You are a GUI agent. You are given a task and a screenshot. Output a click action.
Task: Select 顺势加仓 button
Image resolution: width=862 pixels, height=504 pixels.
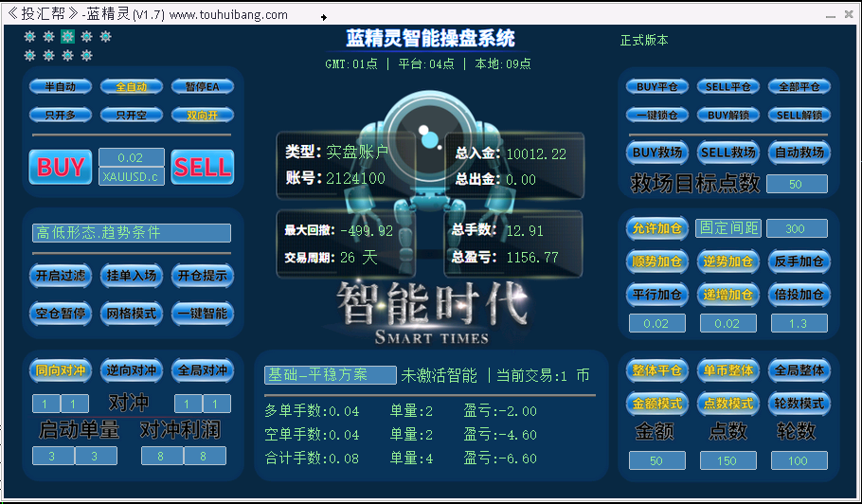click(x=657, y=261)
